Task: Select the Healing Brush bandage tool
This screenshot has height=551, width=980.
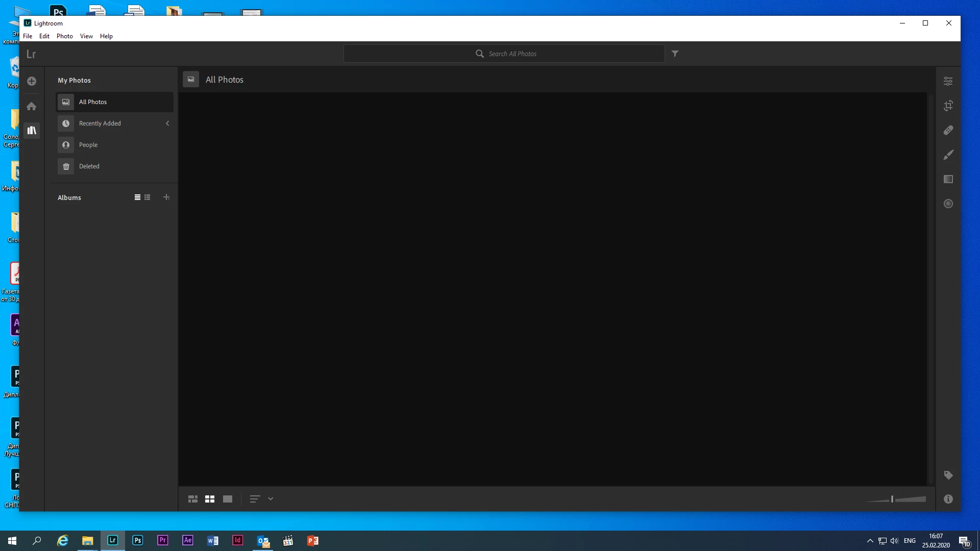Action: tap(948, 131)
